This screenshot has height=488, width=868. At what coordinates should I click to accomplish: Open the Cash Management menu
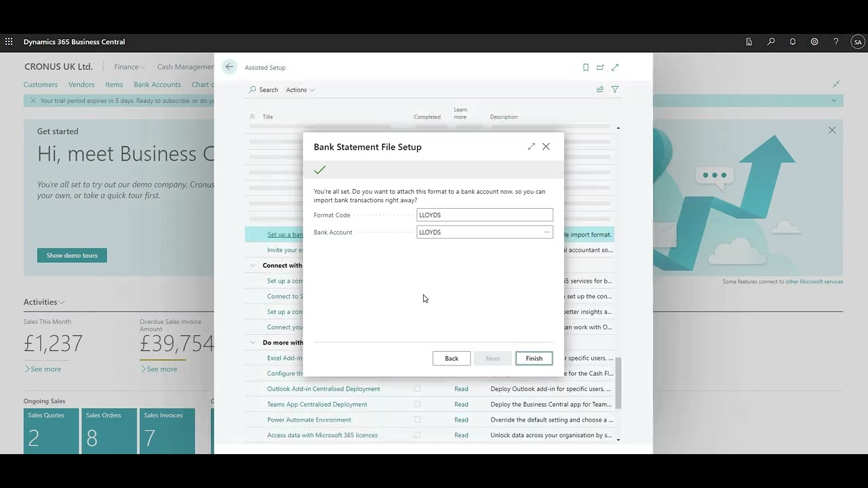point(186,67)
